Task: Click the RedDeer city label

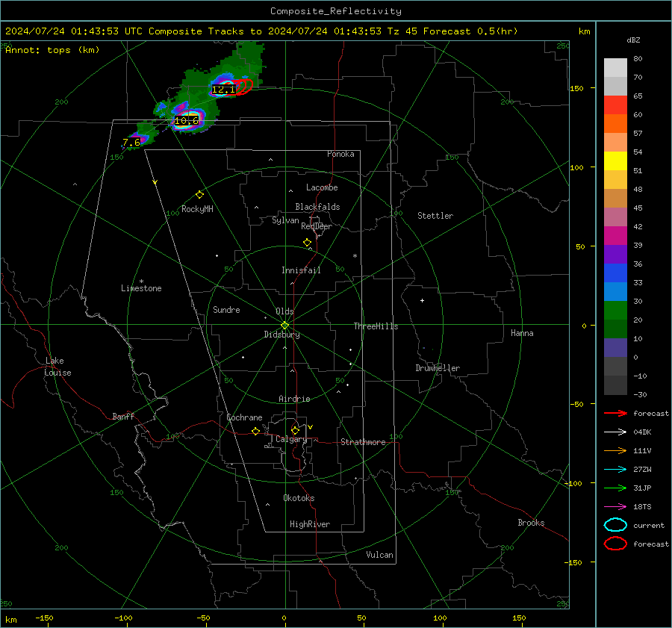Action: pos(317,226)
